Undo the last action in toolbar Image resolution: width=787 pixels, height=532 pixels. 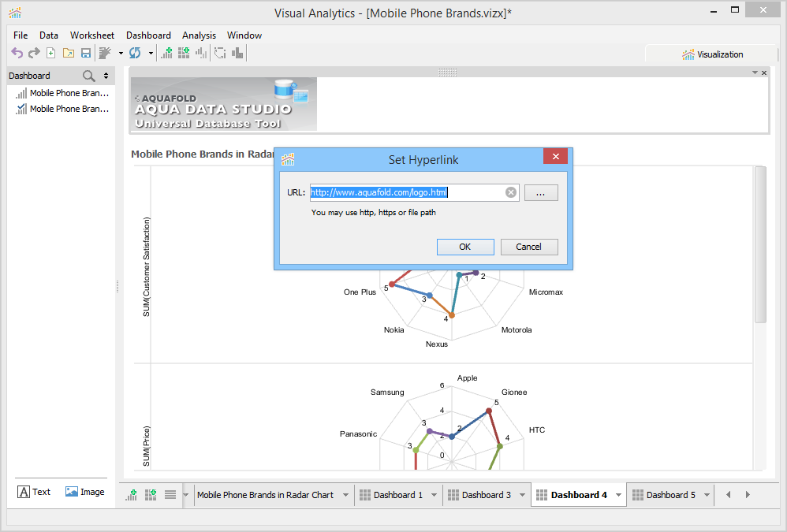point(17,53)
